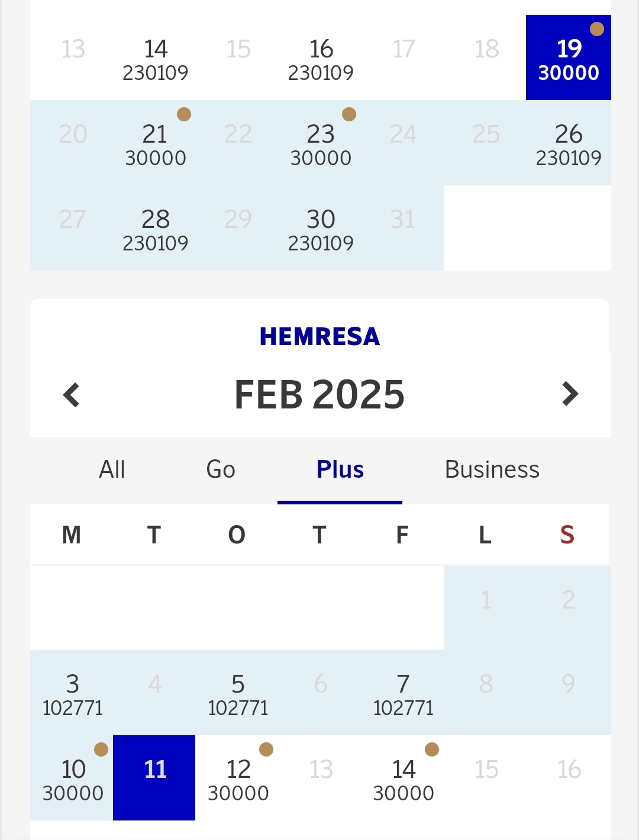Go to previous month in Hemresa calendar
The image size is (639, 840).
(x=72, y=395)
